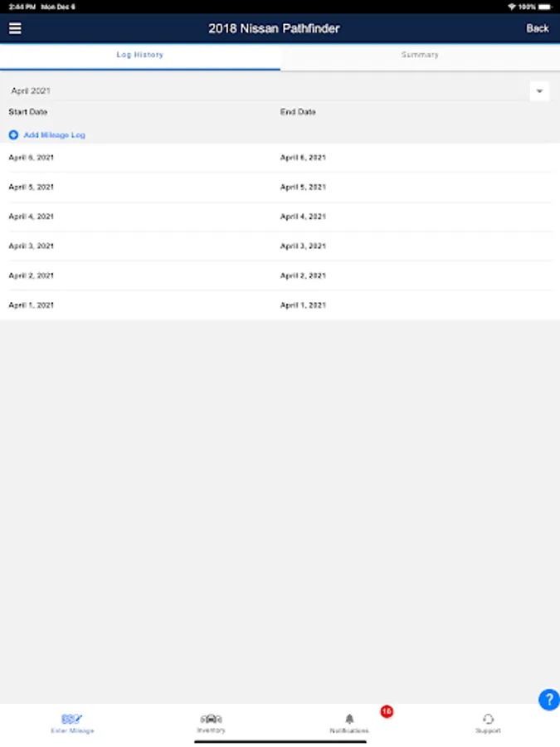Select the April 1, 2021 start date entry
Image resolution: width=560 pixels, height=747 pixels.
point(31,305)
